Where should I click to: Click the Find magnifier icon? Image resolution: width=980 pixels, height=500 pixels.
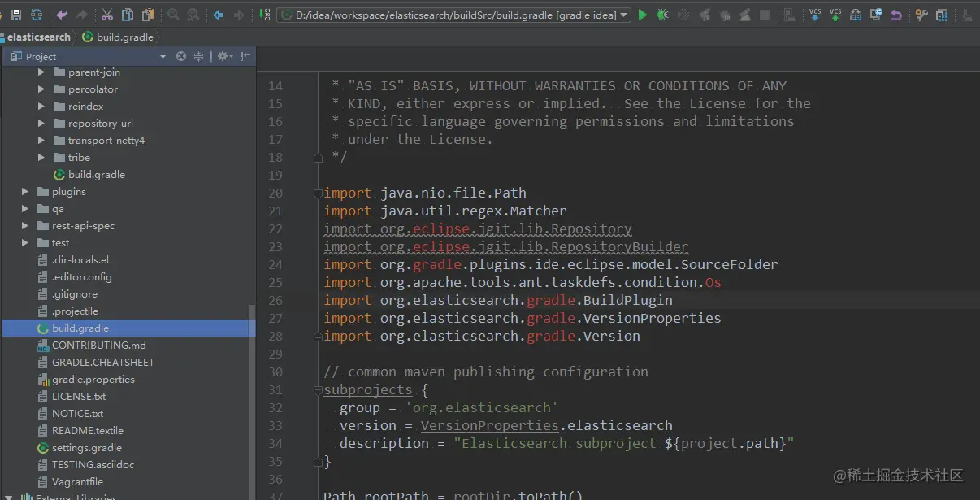(173, 15)
